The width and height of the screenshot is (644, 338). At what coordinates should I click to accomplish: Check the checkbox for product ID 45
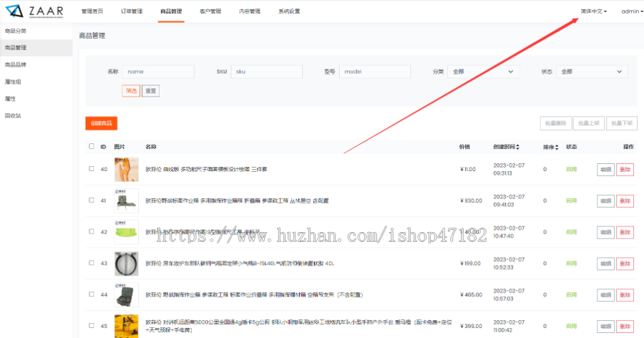click(92, 325)
